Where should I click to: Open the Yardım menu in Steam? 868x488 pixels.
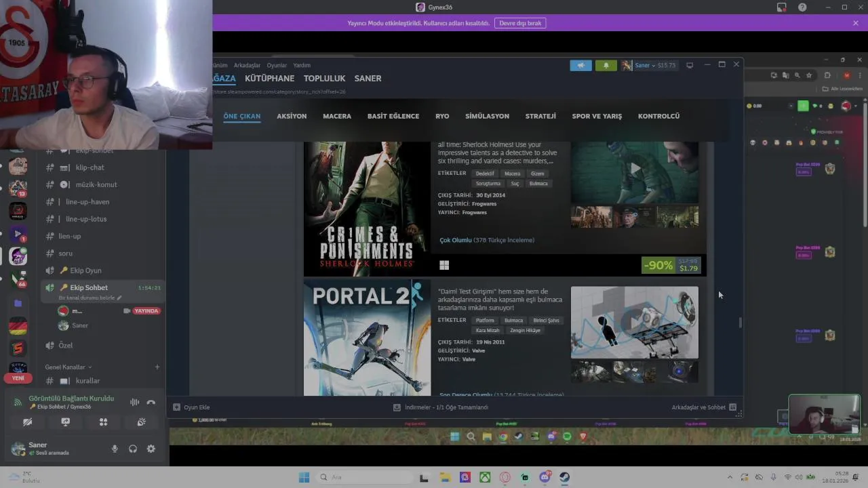[302, 65]
